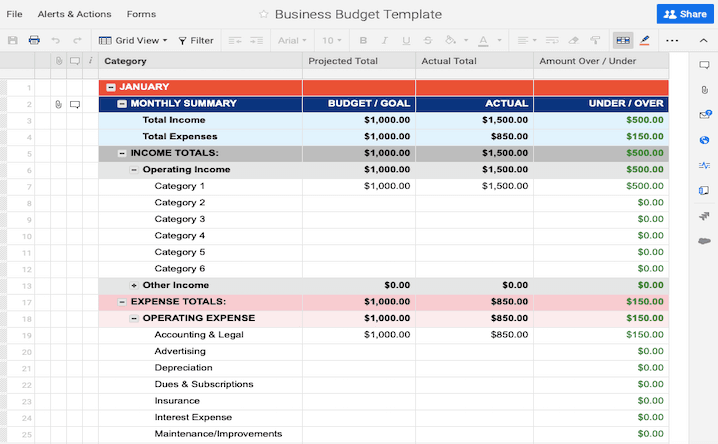Screen dimensions: 718x444
Task: Collapse the JANUARY row group
Action: point(110,87)
